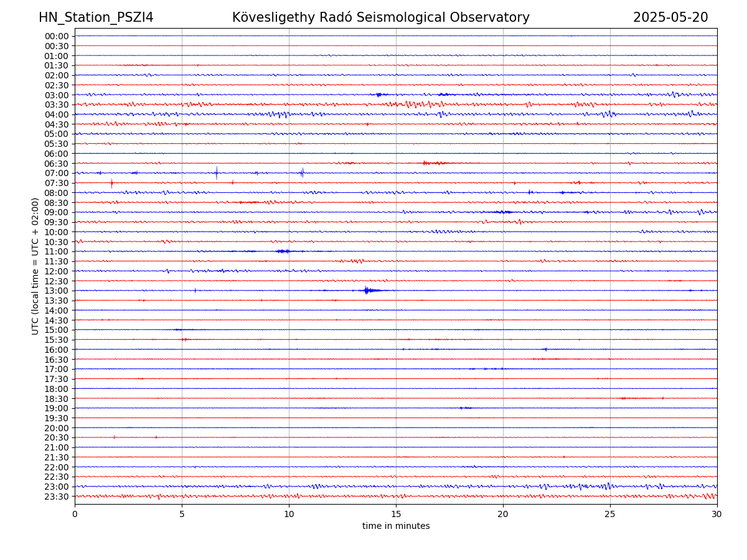Viewport: 747px width, 560px height.
Task: Pick the 11:00 time row label
Action: pyautogui.click(x=57, y=251)
